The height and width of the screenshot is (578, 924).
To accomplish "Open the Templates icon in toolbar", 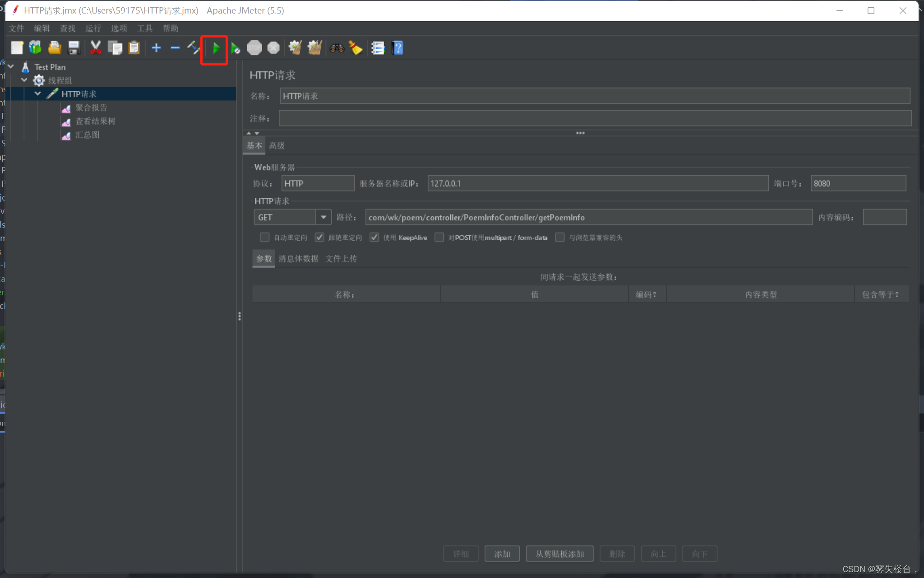I will [35, 47].
